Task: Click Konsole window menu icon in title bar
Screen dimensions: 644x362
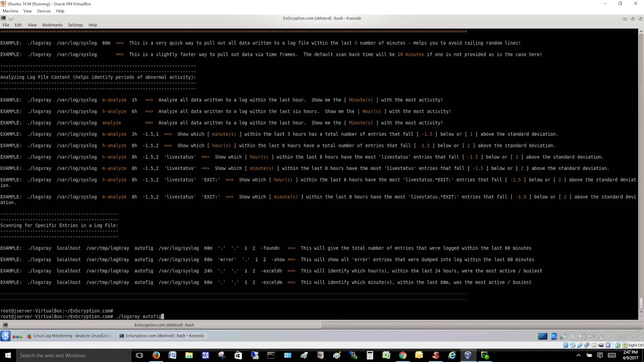Action: [x=3, y=18]
